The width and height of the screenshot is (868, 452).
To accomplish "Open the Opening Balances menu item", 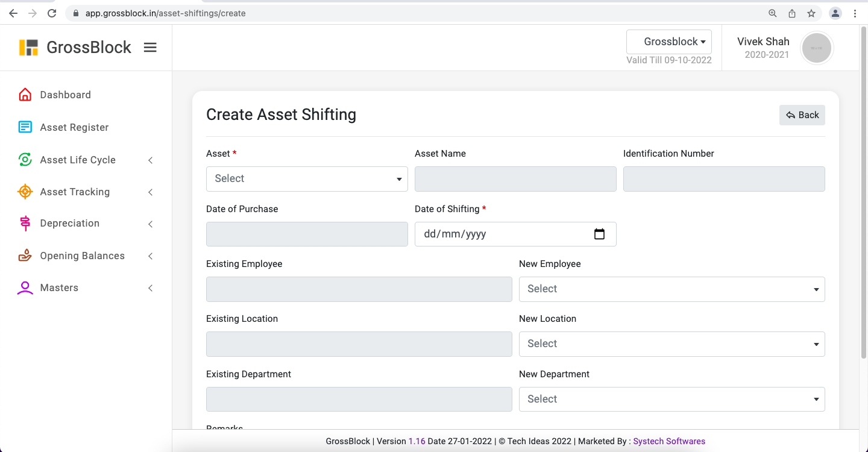I will 82,256.
